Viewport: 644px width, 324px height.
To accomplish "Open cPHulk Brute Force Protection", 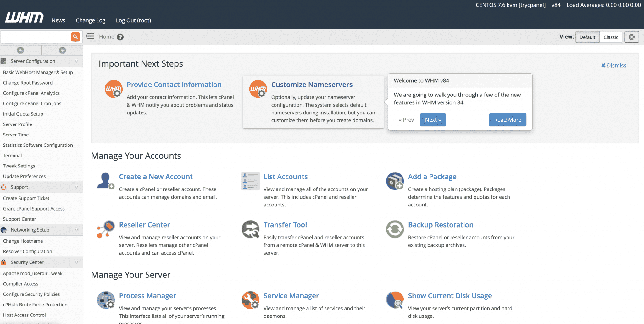I will (x=35, y=305).
